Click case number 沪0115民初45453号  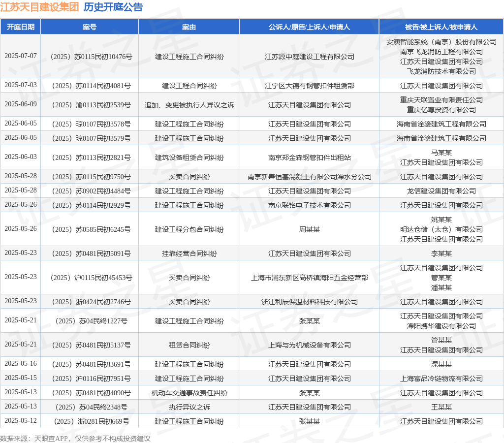tap(91, 278)
